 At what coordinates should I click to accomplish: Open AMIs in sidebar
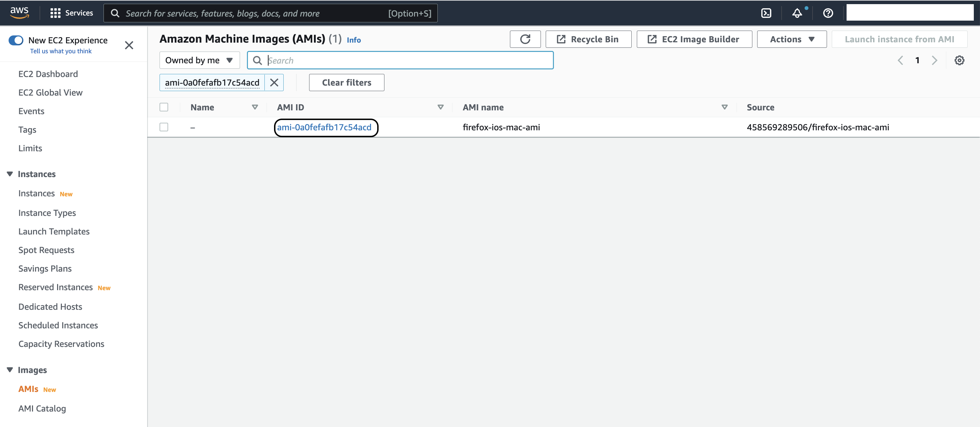[x=29, y=389]
